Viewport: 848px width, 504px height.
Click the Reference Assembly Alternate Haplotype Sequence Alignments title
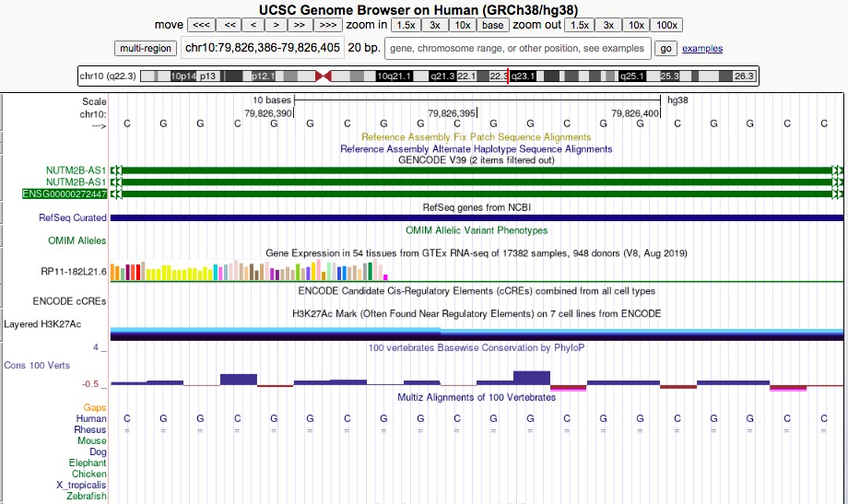click(476, 148)
